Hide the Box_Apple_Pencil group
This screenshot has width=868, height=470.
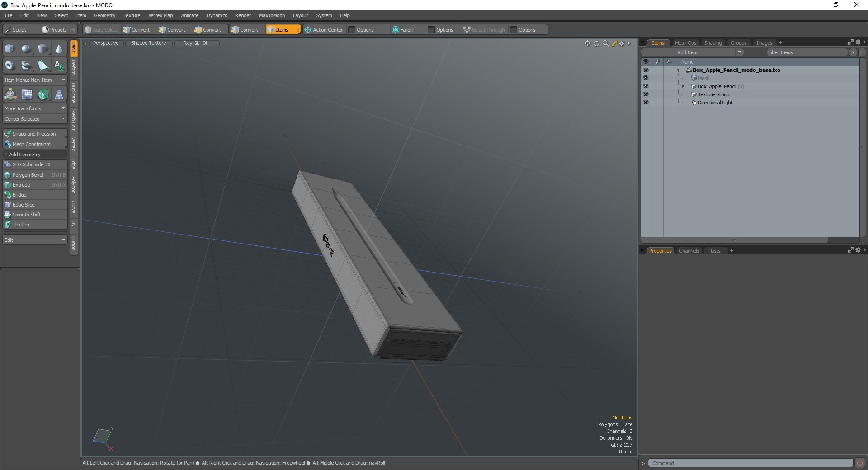coord(646,86)
